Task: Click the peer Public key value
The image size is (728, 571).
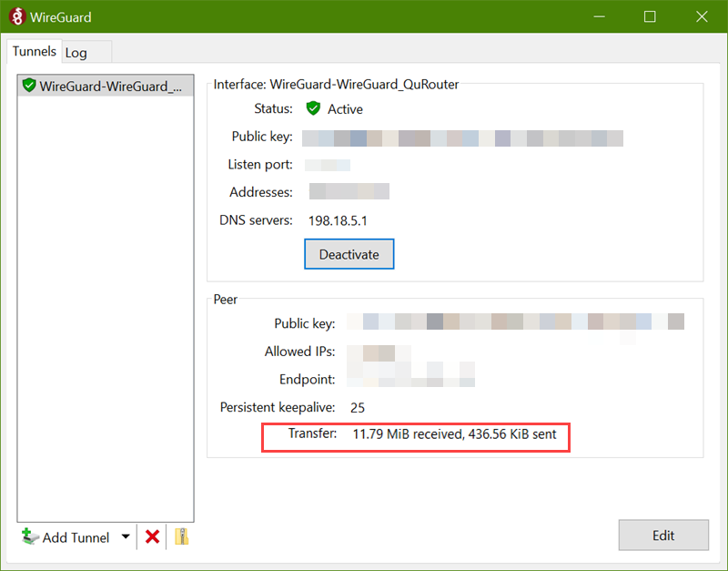Action: coord(515,321)
